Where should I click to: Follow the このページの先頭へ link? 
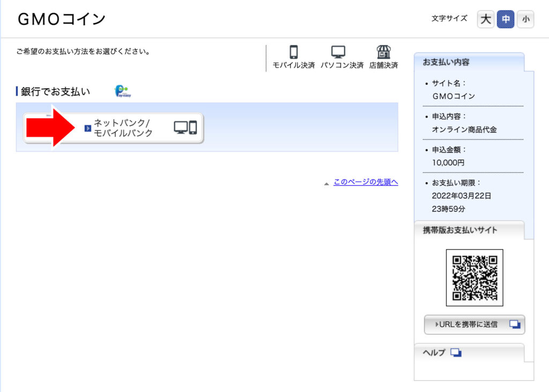366,182
